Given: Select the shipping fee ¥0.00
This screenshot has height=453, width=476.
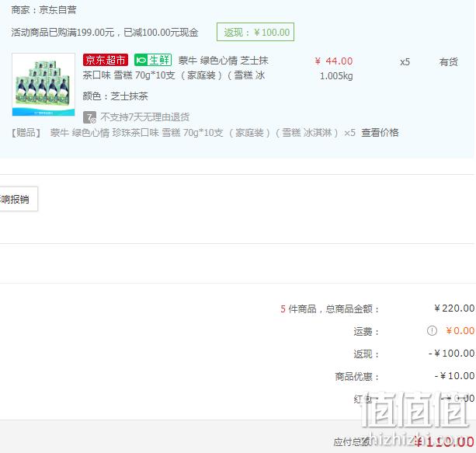Looking at the screenshot, I should pyautogui.click(x=460, y=330).
